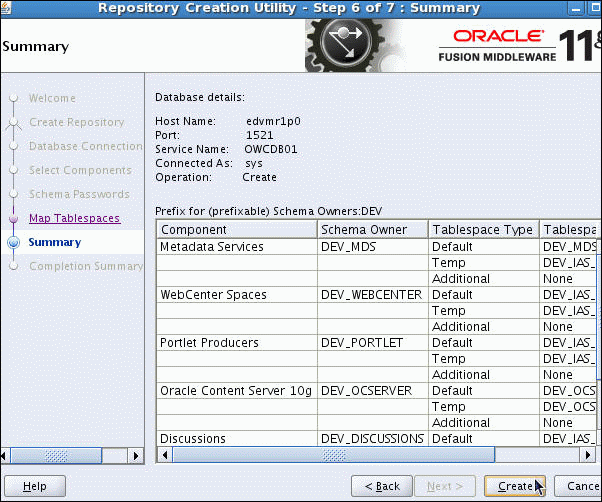Select the DEV_PORTLET cell
Image resolution: width=602 pixels, height=502 pixels.
click(x=372, y=343)
